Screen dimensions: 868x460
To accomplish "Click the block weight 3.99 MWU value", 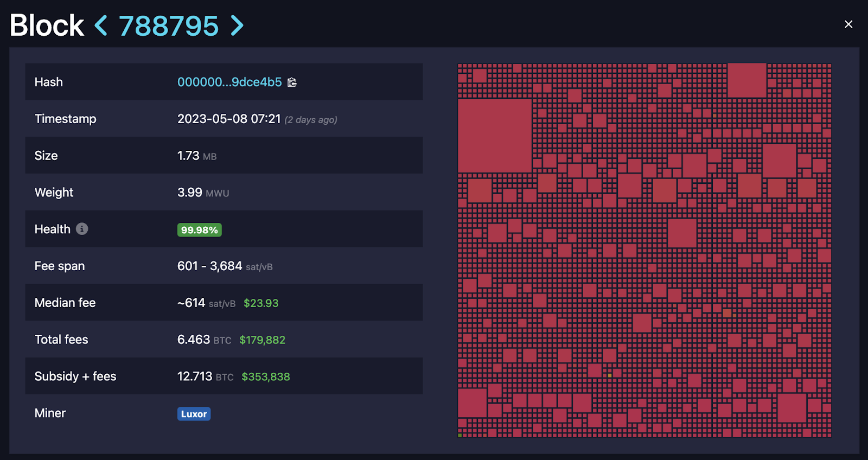I will [x=203, y=193].
